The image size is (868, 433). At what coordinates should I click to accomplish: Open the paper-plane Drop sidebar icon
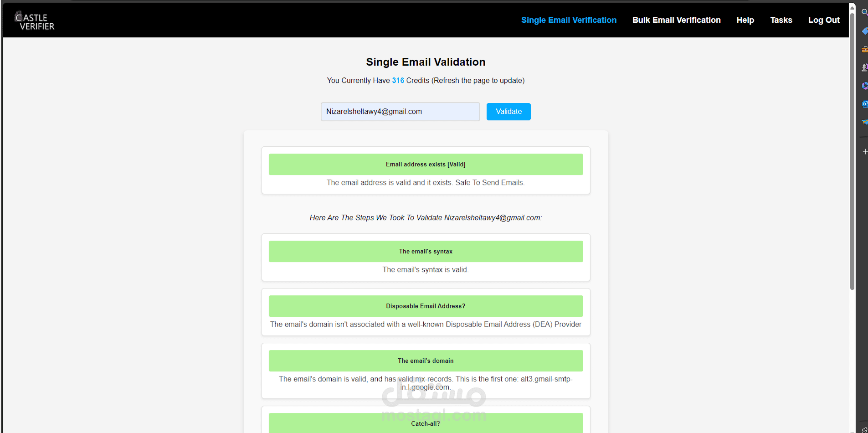pyautogui.click(x=864, y=122)
